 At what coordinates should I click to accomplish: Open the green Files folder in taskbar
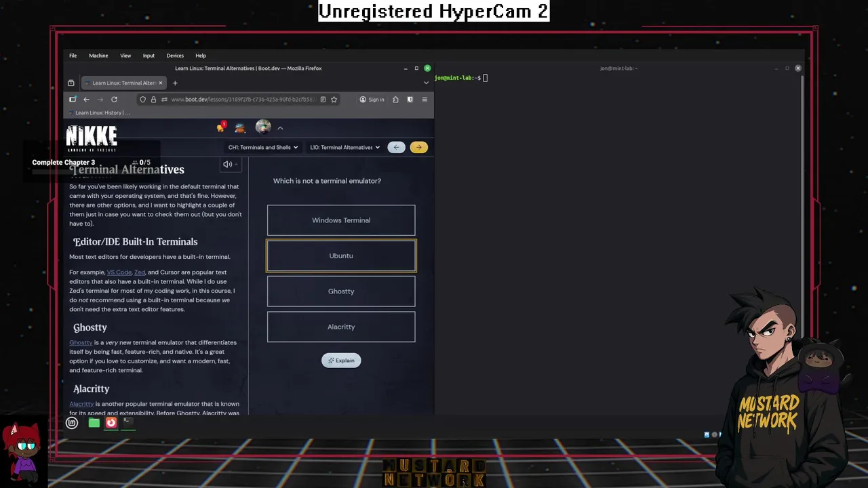pos(94,423)
